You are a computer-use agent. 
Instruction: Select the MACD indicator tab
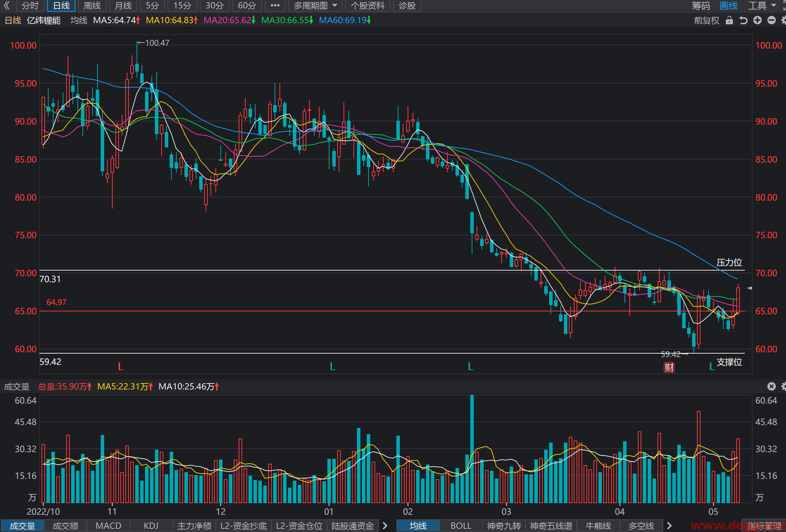[108, 526]
